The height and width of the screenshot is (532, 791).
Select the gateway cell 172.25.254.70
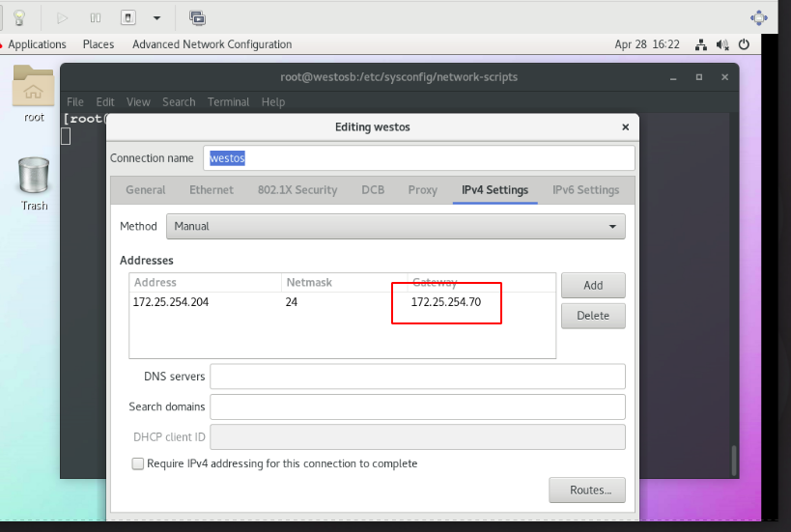pos(446,302)
